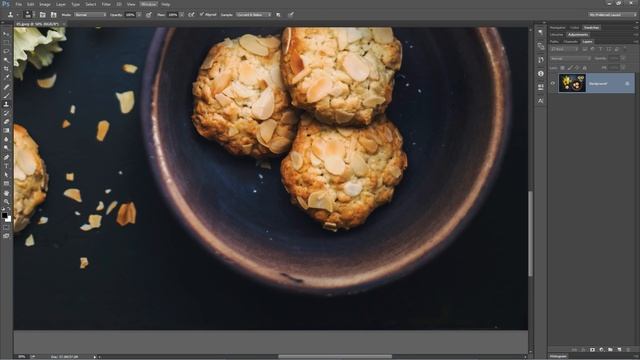
Task: Open the Filter menu
Action: [x=106, y=4]
